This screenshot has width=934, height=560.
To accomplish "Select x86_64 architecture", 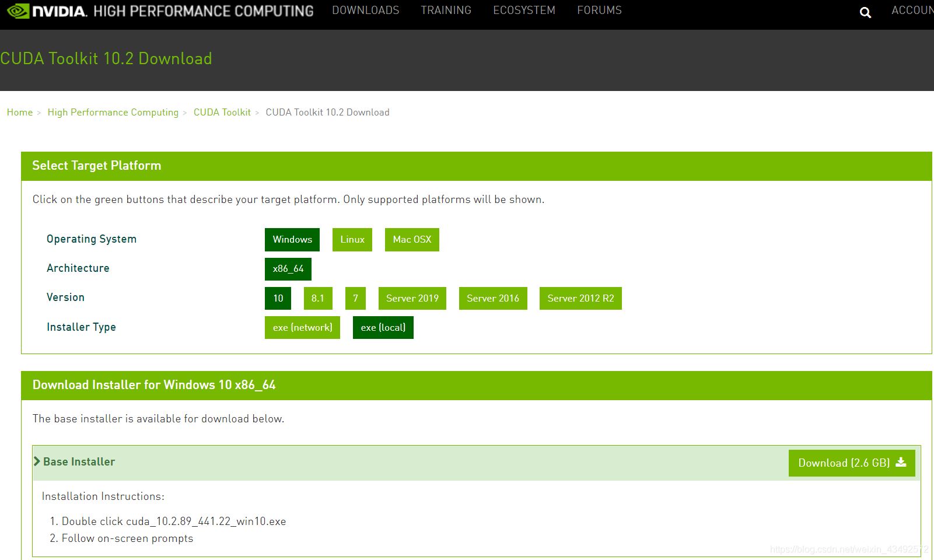I will point(288,269).
